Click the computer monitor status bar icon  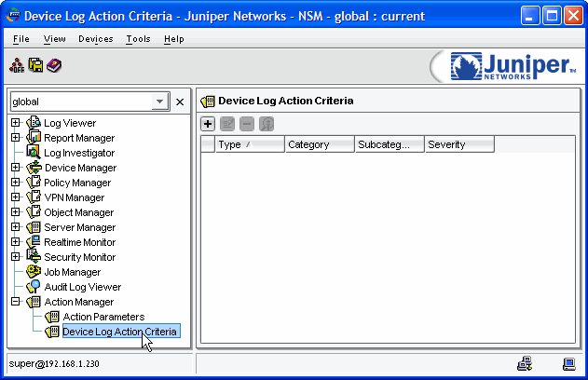click(569, 363)
